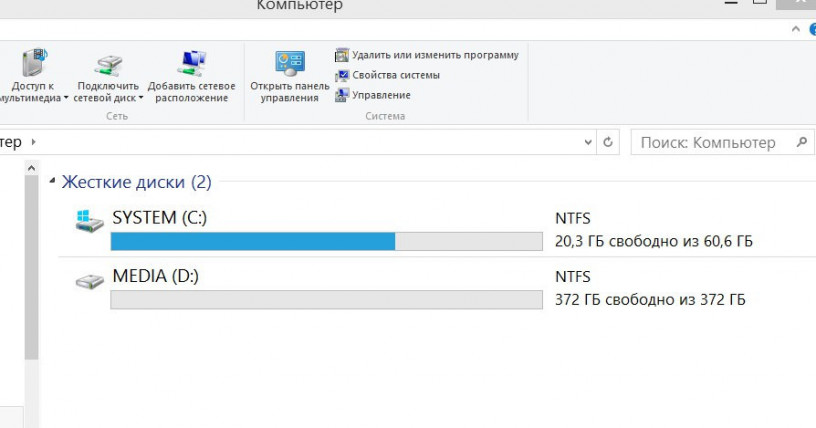
Task: Click the Открыть панель управления label
Action: click(x=289, y=92)
